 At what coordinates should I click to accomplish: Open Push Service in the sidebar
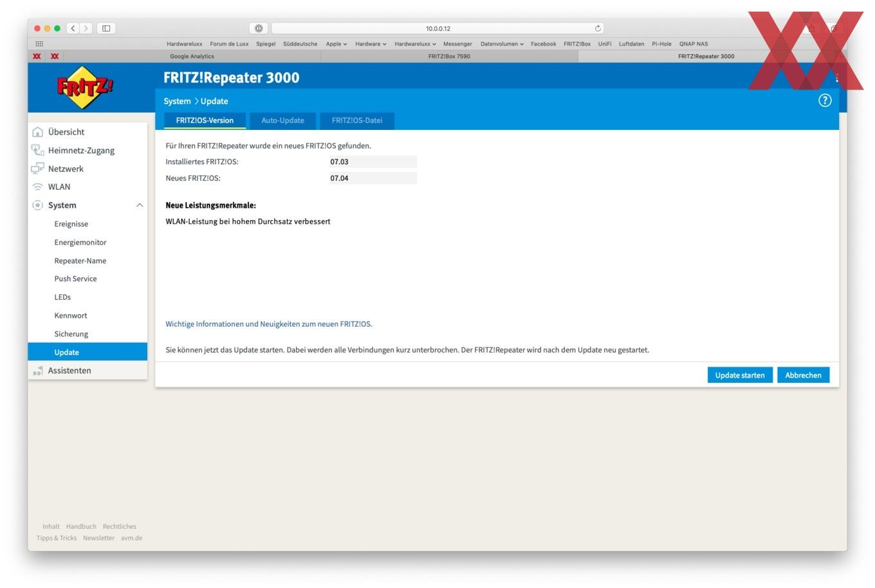coord(75,279)
